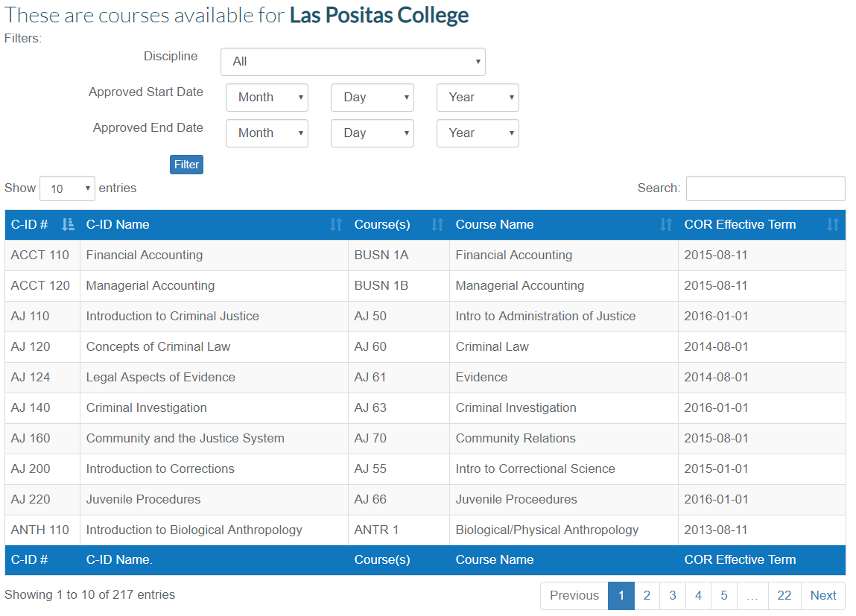This screenshot has height=616, width=856.
Task: Sort by the Course Name column icon
Action: point(665,224)
